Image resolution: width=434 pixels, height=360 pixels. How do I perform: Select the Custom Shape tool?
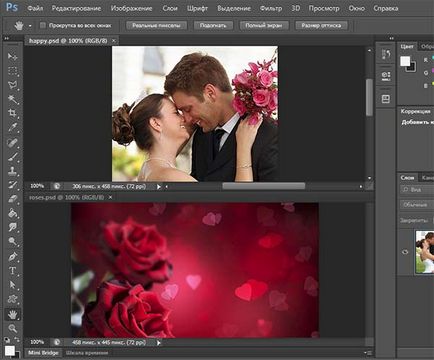click(x=12, y=299)
